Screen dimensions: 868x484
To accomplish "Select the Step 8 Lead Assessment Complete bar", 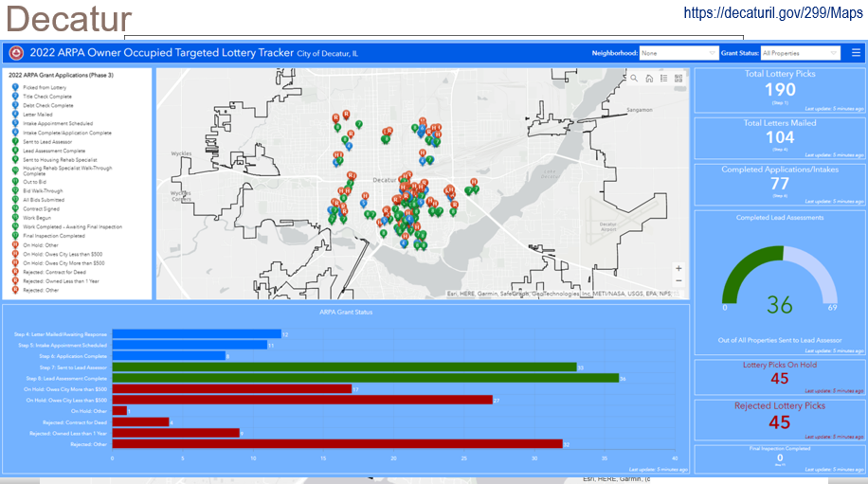I will coord(366,378).
